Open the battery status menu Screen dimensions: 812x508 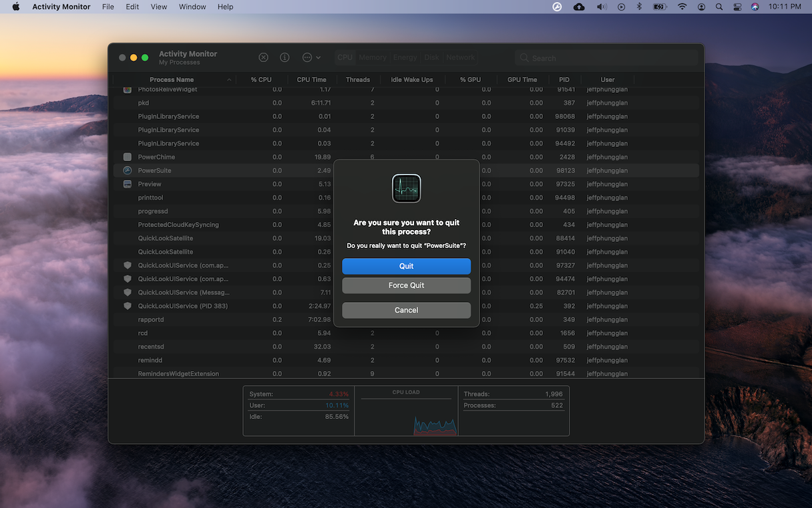tap(660, 7)
